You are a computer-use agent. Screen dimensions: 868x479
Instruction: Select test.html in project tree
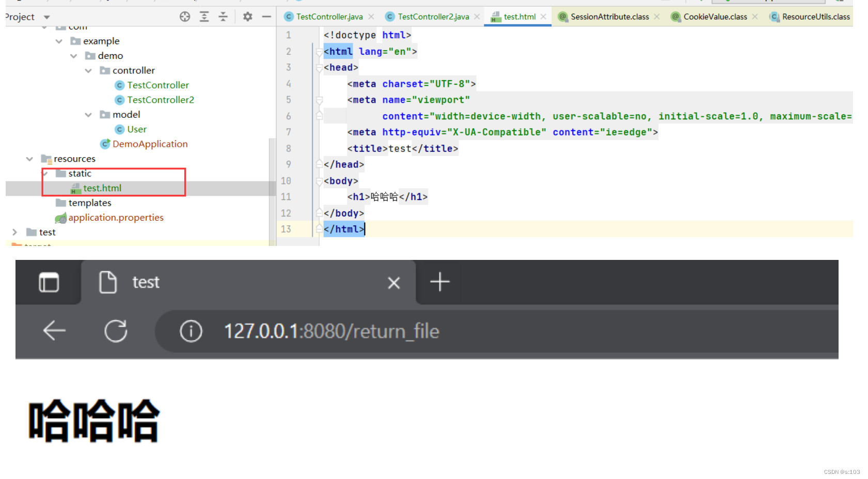point(102,188)
